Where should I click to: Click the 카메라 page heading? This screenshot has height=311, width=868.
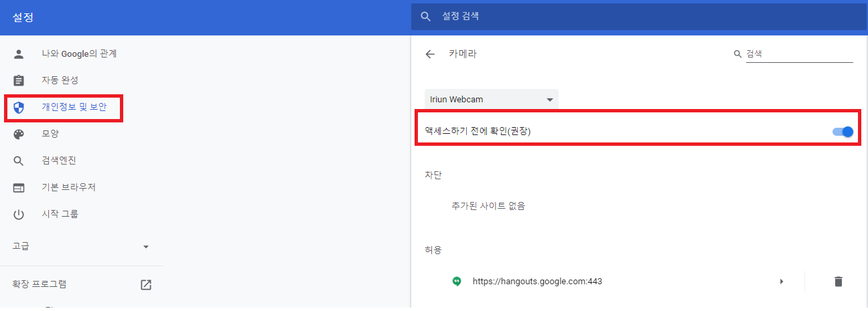(x=463, y=54)
